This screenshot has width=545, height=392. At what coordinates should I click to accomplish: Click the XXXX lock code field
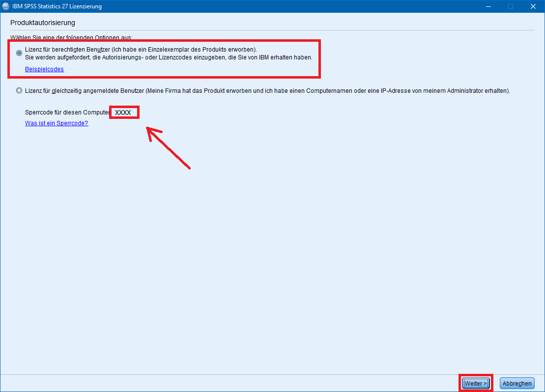point(123,112)
